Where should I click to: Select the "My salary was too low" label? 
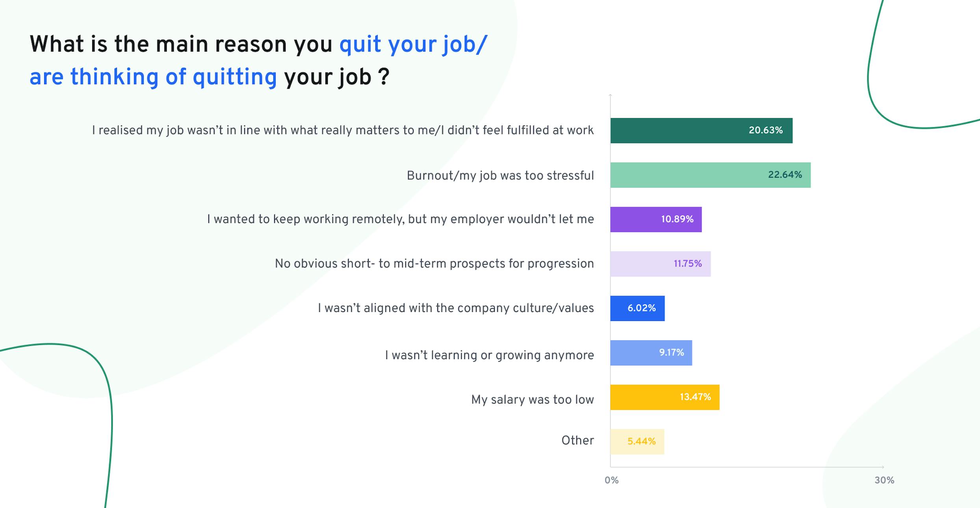(532, 400)
